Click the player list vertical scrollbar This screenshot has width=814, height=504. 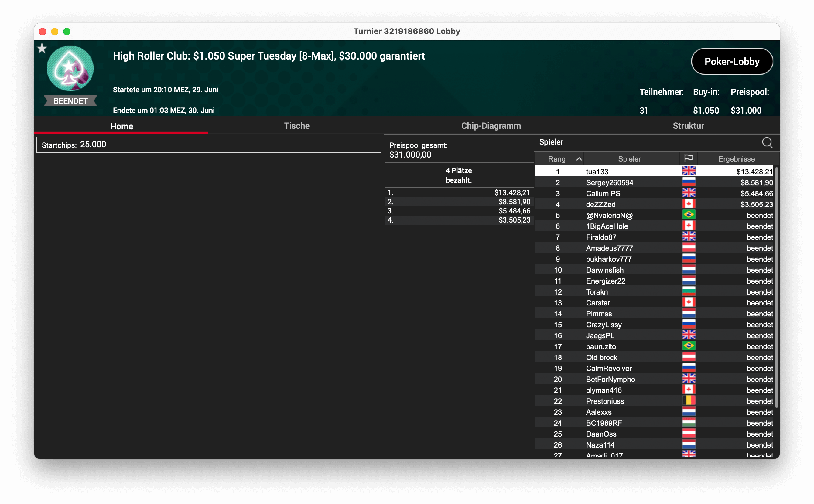[776, 287]
